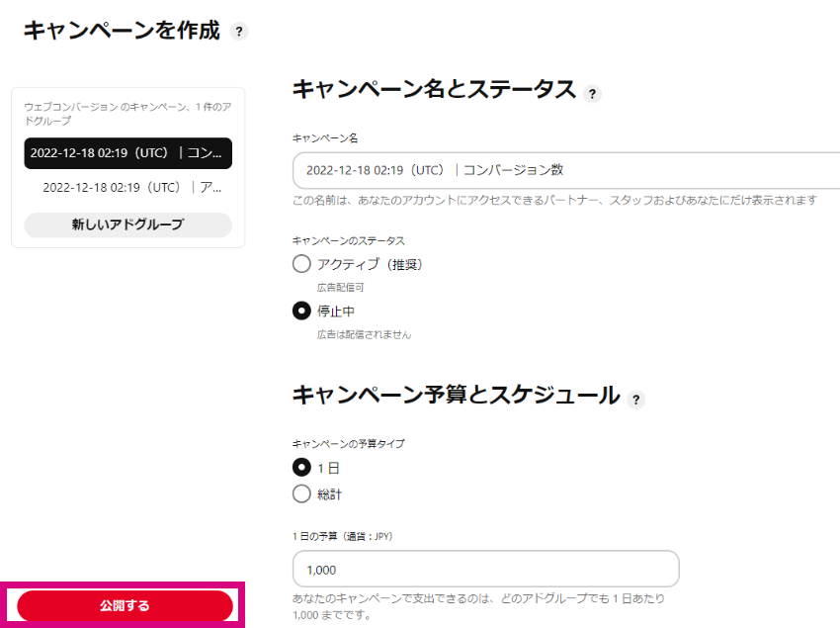Focus the 1日の予算 input showing 1,000
This screenshot has width=840, height=628.
pos(486,569)
